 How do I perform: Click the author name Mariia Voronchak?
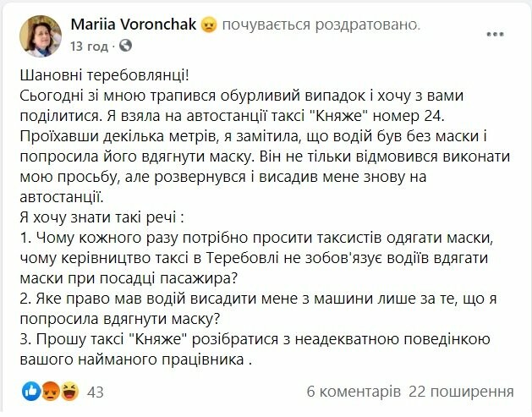click(x=134, y=25)
